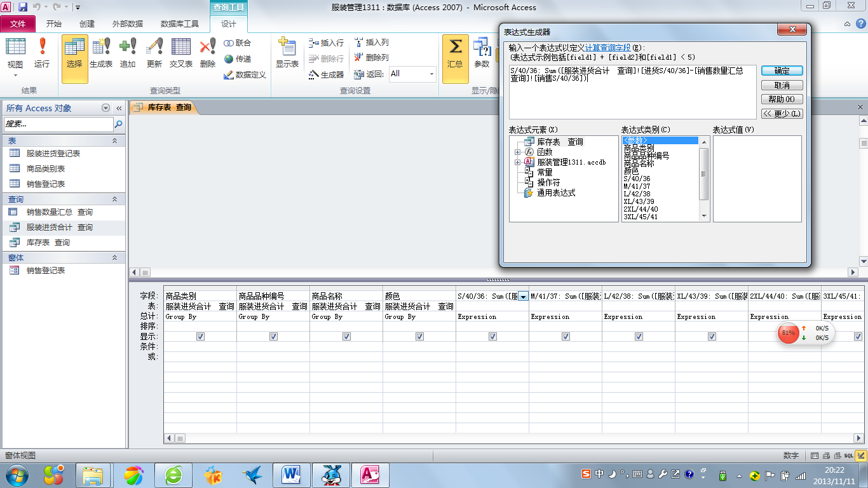The height and width of the screenshot is (488, 868).
Task: Click the Run (运行) query icon
Action: point(42,52)
